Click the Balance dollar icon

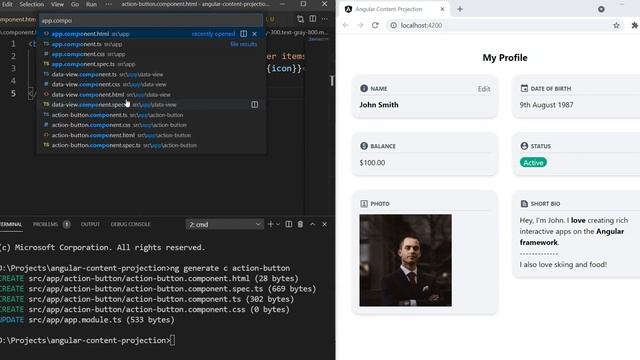364,146
